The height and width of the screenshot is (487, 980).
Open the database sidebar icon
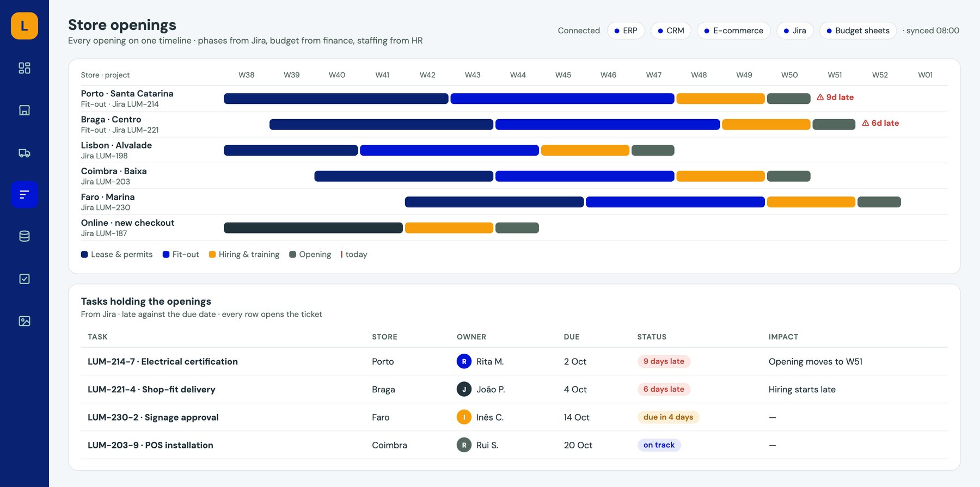pyautogui.click(x=24, y=236)
